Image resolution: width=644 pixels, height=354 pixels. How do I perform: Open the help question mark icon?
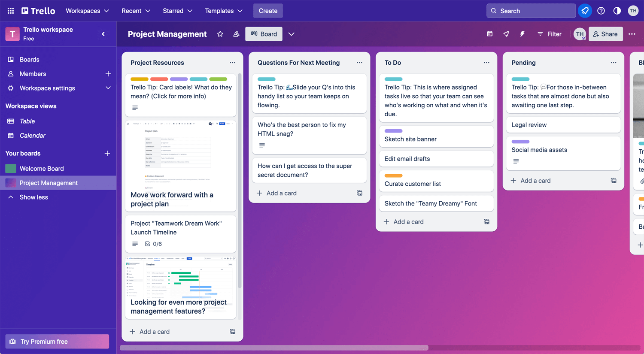point(601,11)
